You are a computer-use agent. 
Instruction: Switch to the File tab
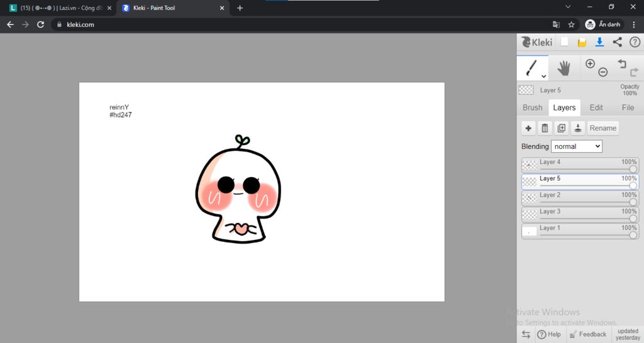[628, 107]
